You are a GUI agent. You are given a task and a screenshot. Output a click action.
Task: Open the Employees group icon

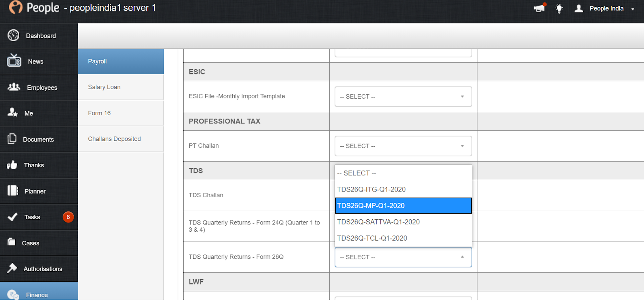coord(14,87)
